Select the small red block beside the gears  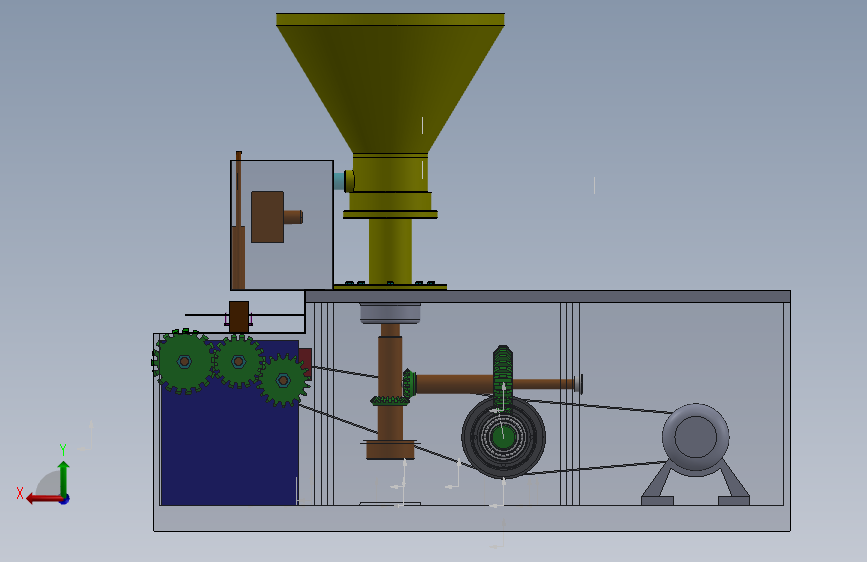click(x=306, y=363)
